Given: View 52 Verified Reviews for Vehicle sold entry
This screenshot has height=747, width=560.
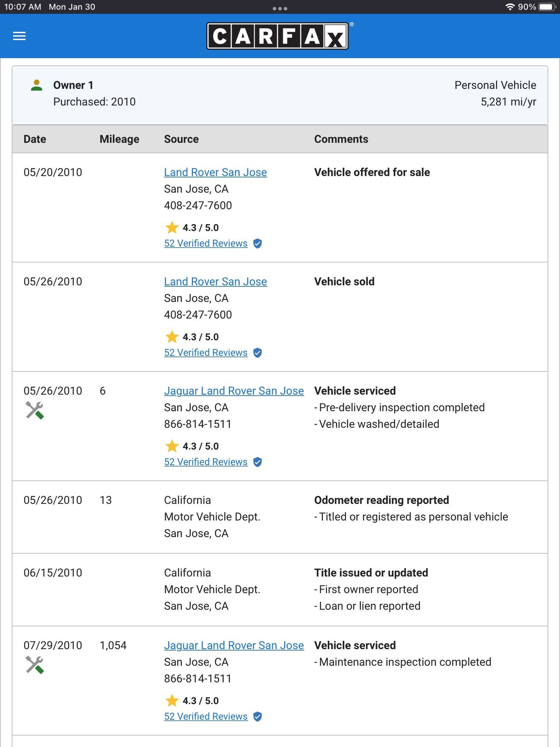Looking at the screenshot, I should pos(206,353).
